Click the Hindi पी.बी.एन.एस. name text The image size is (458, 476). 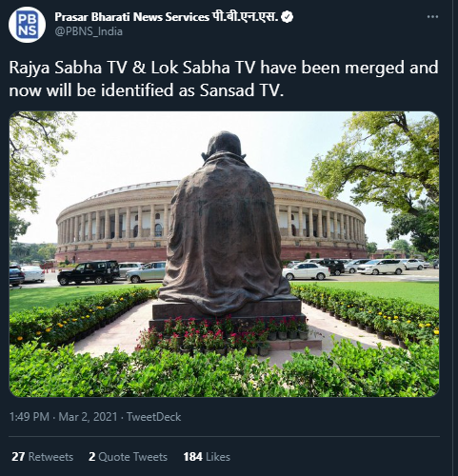click(245, 17)
